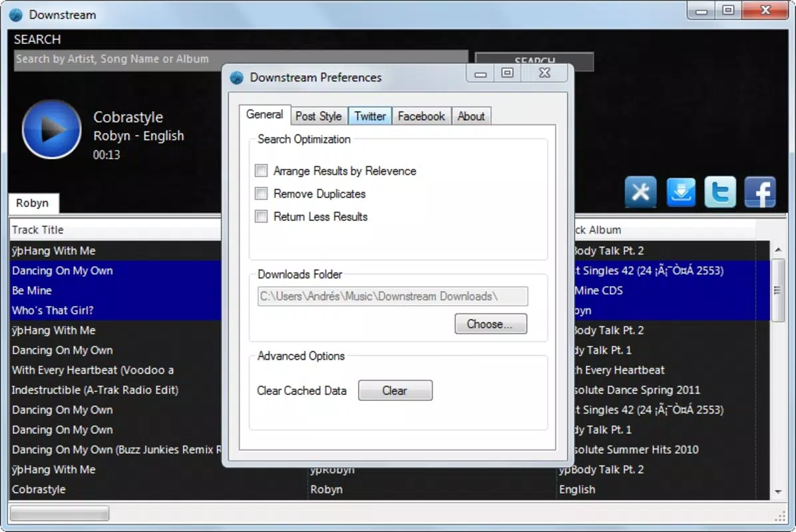Image resolution: width=796 pixels, height=532 pixels.
Task: Select the Robyn results tab
Action: coord(33,203)
